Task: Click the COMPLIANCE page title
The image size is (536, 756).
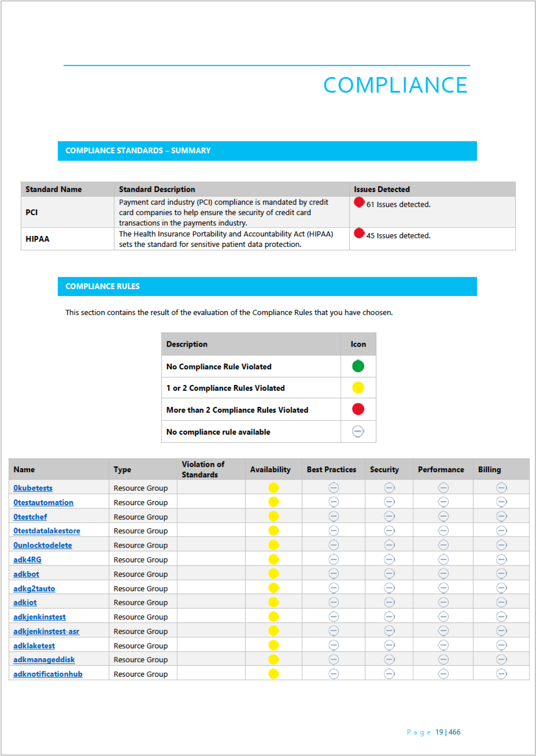Action: 395,85
